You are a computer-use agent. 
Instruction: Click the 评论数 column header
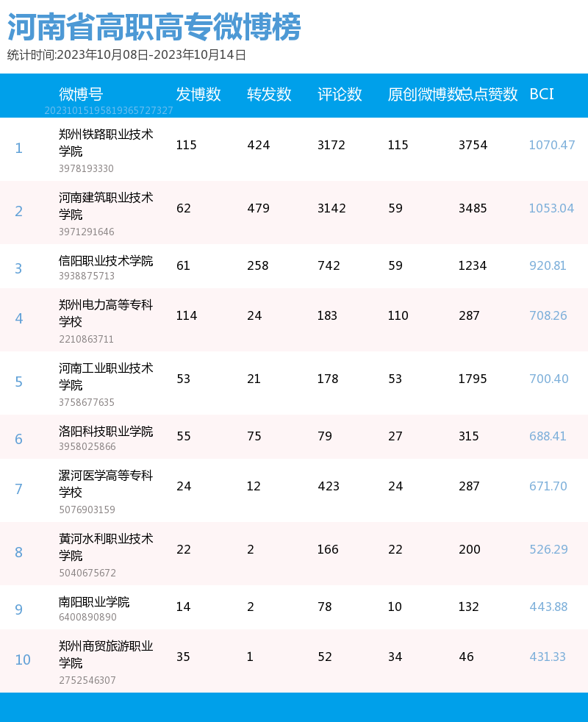click(340, 94)
